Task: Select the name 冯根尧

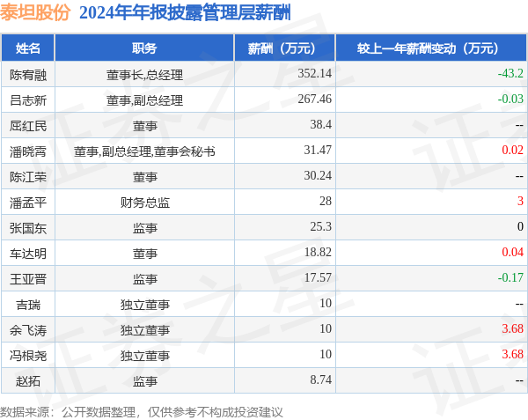Action: point(28,356)
